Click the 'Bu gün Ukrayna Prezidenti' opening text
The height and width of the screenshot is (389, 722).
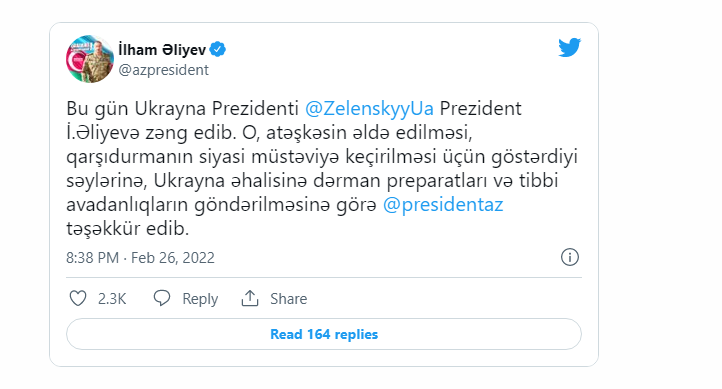[182, 109]
